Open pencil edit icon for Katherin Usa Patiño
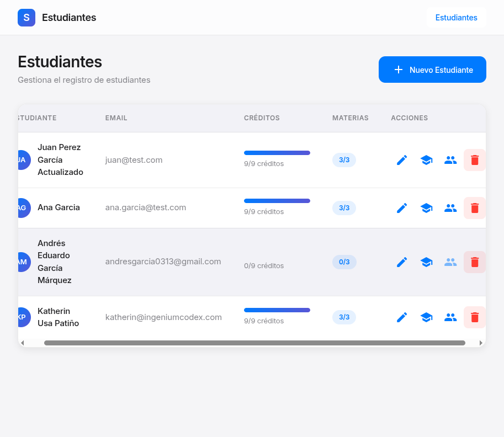Viewport: 504px width, 437px height. 402,317
